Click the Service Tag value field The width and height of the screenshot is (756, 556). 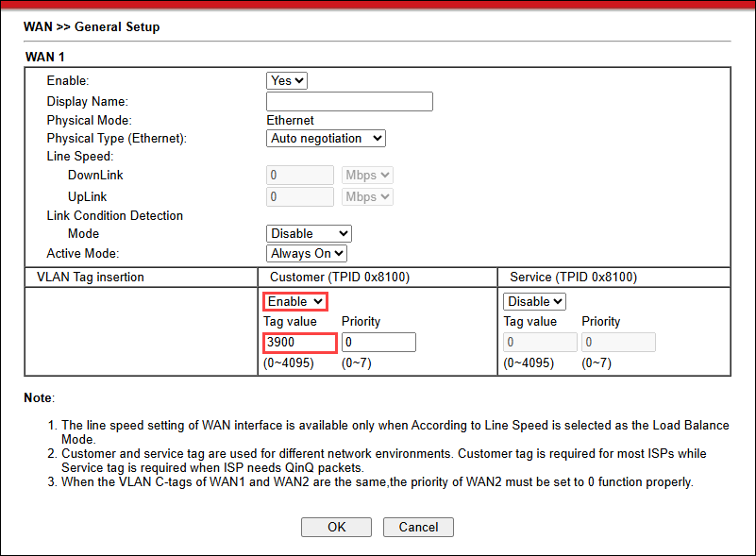(537, 343)
